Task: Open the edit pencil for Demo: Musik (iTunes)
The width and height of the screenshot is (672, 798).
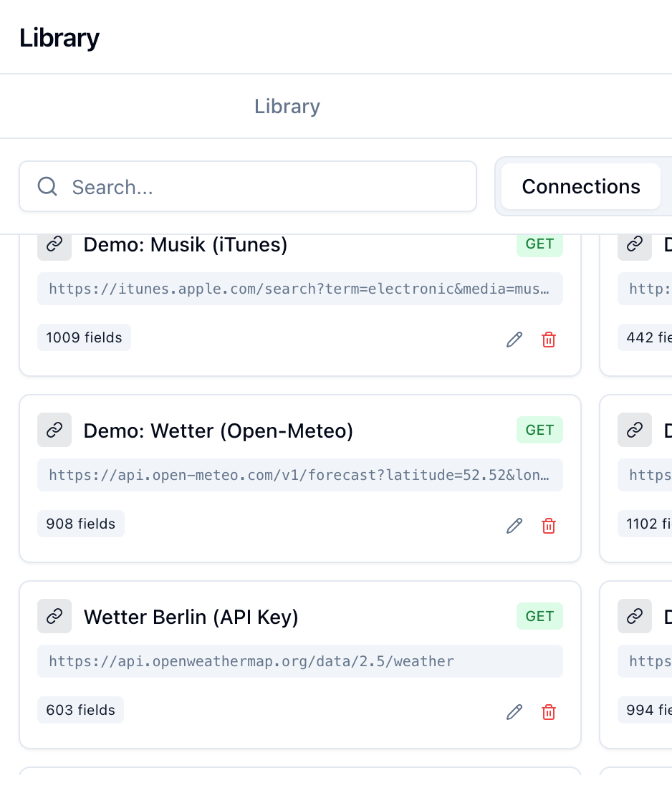Action: [514, 339]
